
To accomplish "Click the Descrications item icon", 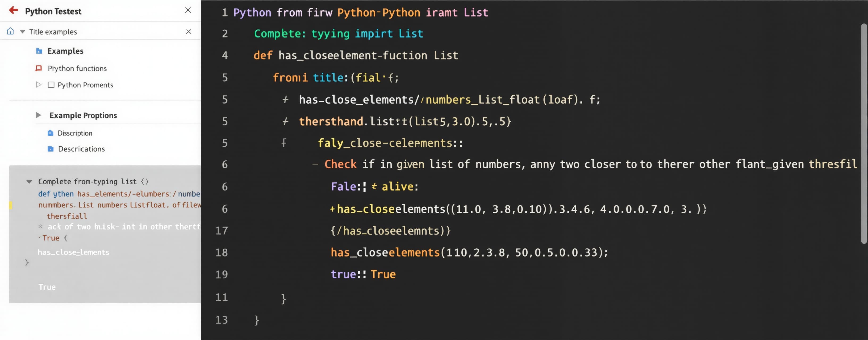I will point(51,149).
